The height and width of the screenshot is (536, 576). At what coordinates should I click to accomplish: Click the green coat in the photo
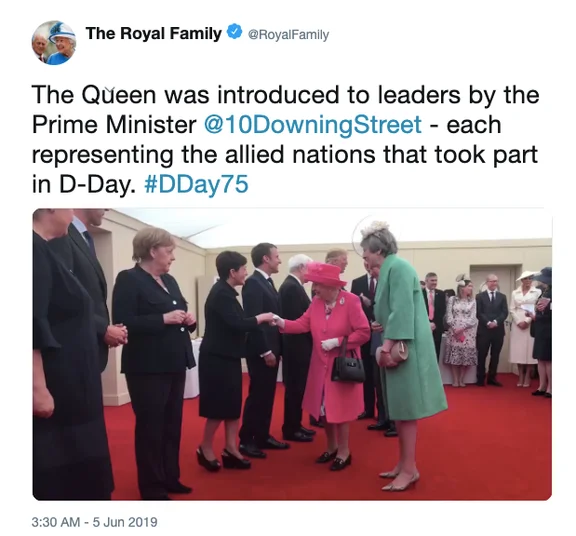[x=408, y=338]
